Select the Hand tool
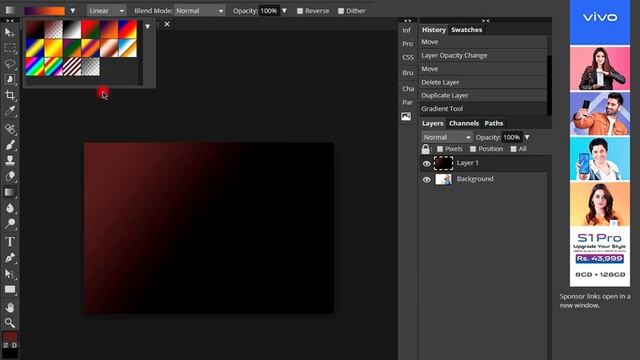The width and height of the screenshot is (640, 360). click(9, 307)
